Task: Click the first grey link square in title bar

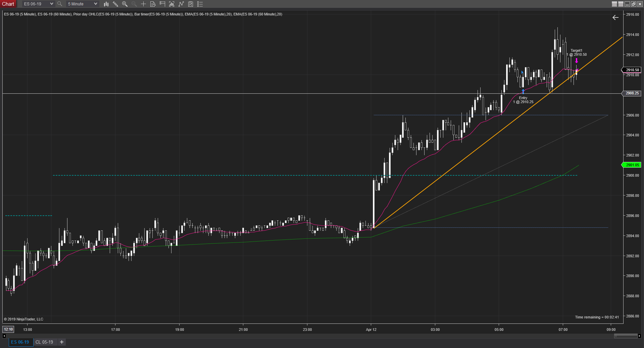Action: pos(614,4)
